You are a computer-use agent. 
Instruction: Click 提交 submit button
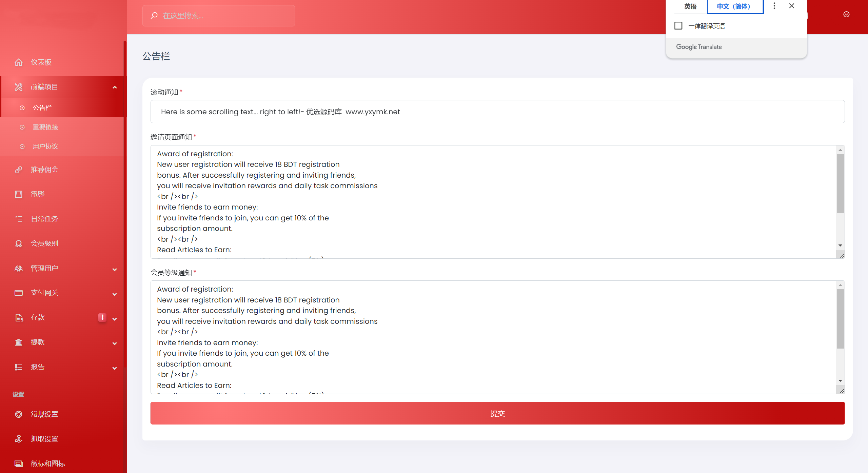tap(497, 414)
